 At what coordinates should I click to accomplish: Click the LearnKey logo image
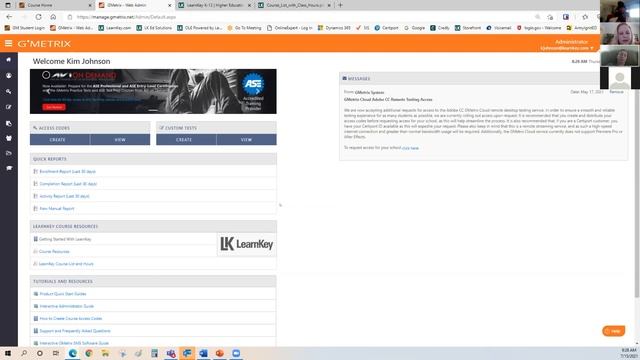pos(247,244)
